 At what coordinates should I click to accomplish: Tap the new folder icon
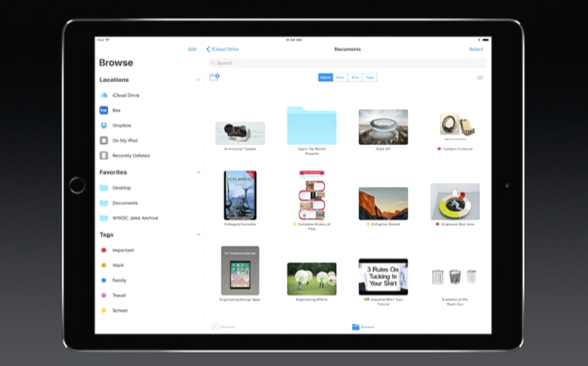tap(214, 77)
